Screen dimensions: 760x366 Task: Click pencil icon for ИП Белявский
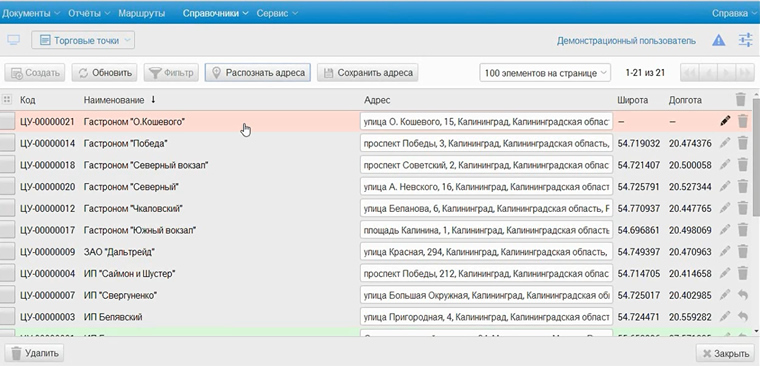point(725,317)
